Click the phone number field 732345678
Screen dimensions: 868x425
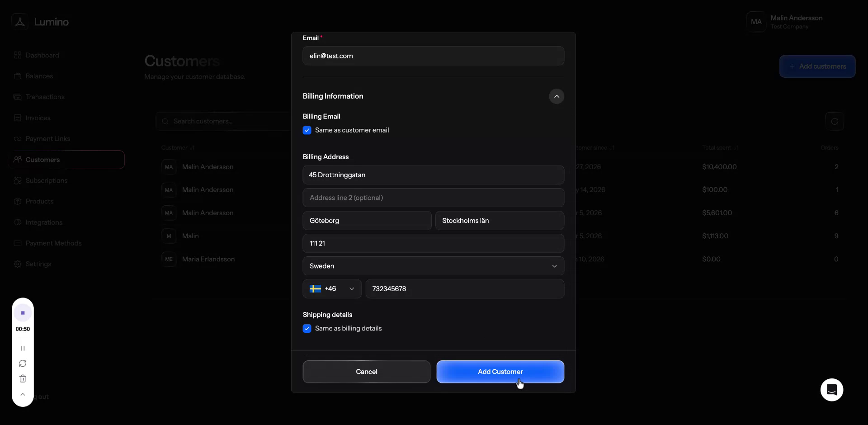click(x=465, y=289)
